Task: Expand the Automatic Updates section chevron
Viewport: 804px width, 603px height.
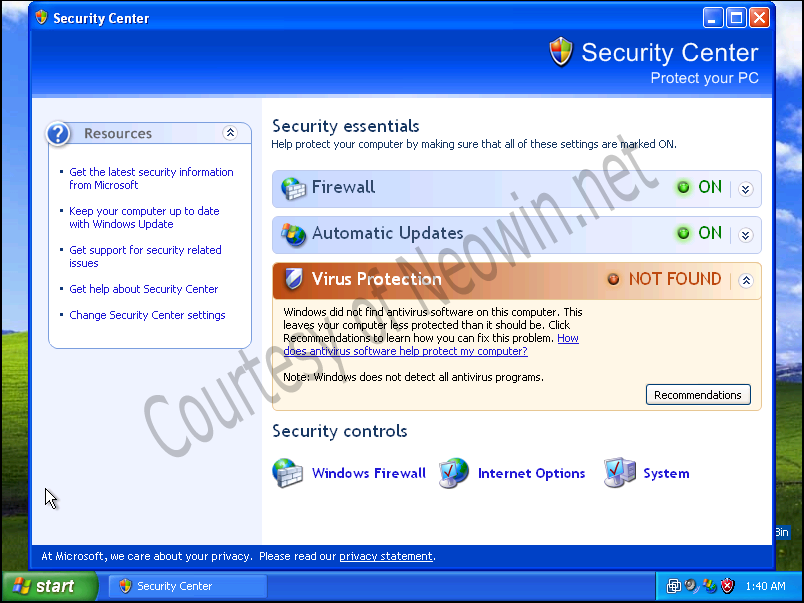Action: coord(746,235)
